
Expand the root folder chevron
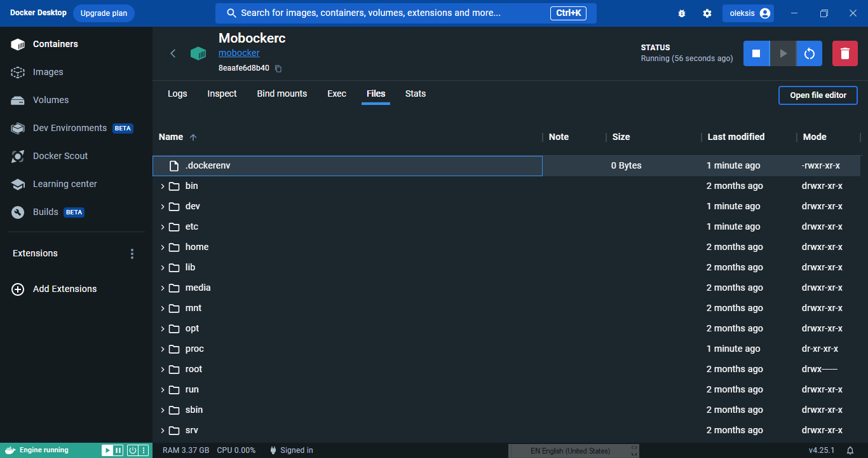click(163, 370)
